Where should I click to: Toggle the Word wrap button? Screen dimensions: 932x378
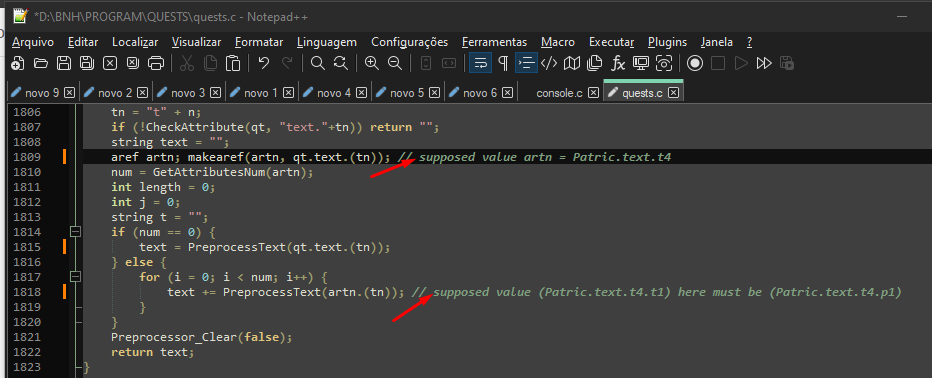point(480,63)
